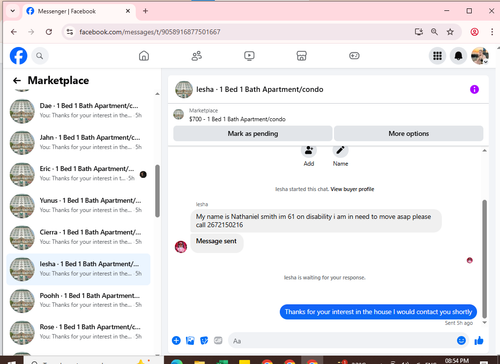The height and width of the screenshot is (364, 500).
Task: Click the address bar URL
Action: tap(150, 32)
